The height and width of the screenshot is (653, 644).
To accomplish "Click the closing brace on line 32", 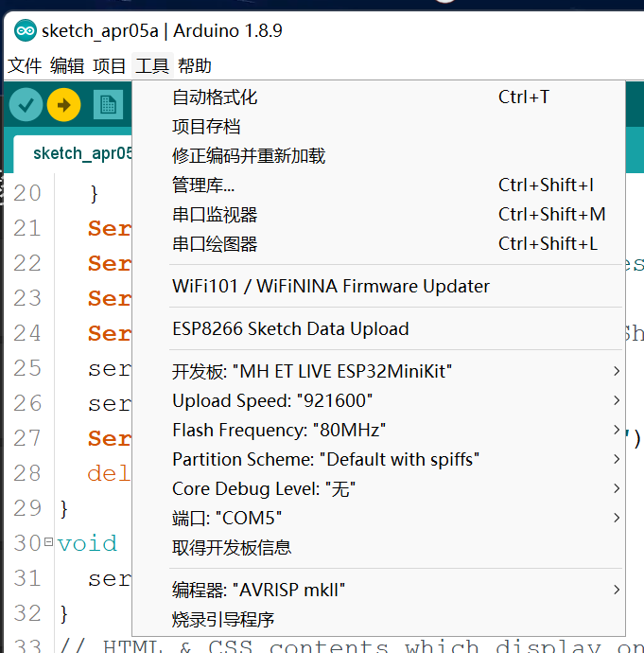I will point(64,613).
